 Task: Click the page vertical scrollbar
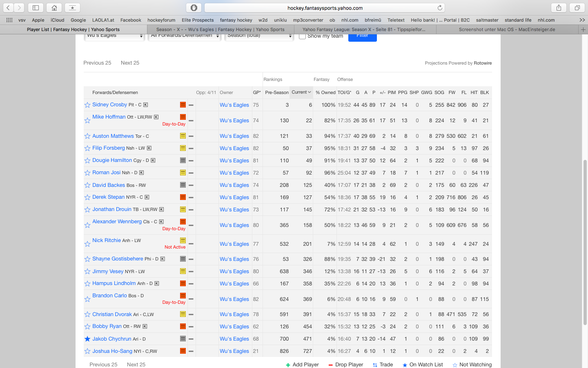point(585,241)
